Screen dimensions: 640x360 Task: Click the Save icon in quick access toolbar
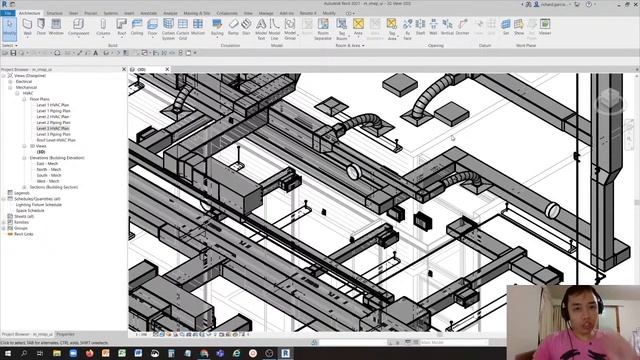(x=13, y=53)
